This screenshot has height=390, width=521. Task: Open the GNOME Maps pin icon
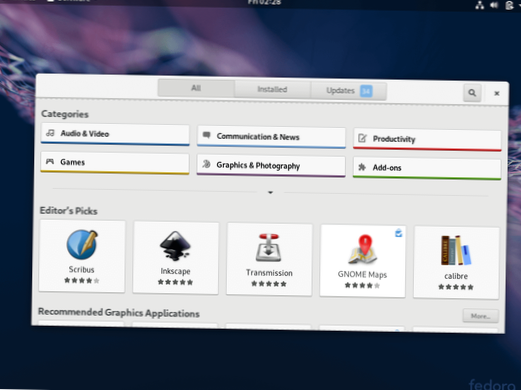pos(364,249)
